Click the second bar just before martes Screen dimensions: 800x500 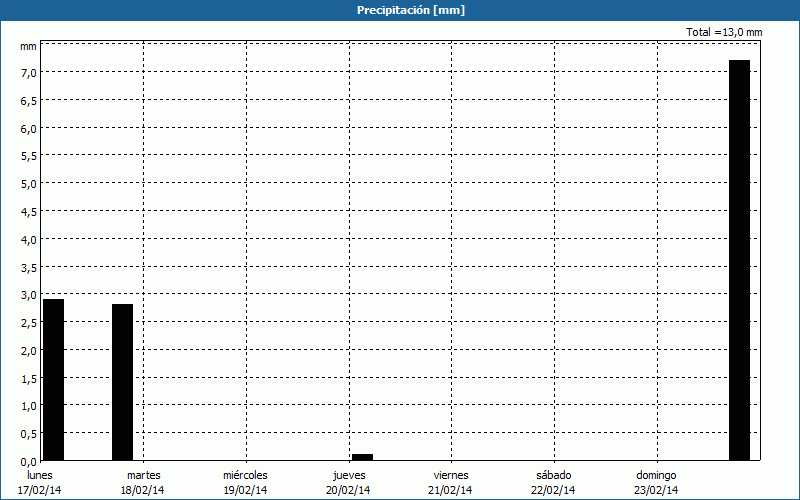(x=122, y=382)
